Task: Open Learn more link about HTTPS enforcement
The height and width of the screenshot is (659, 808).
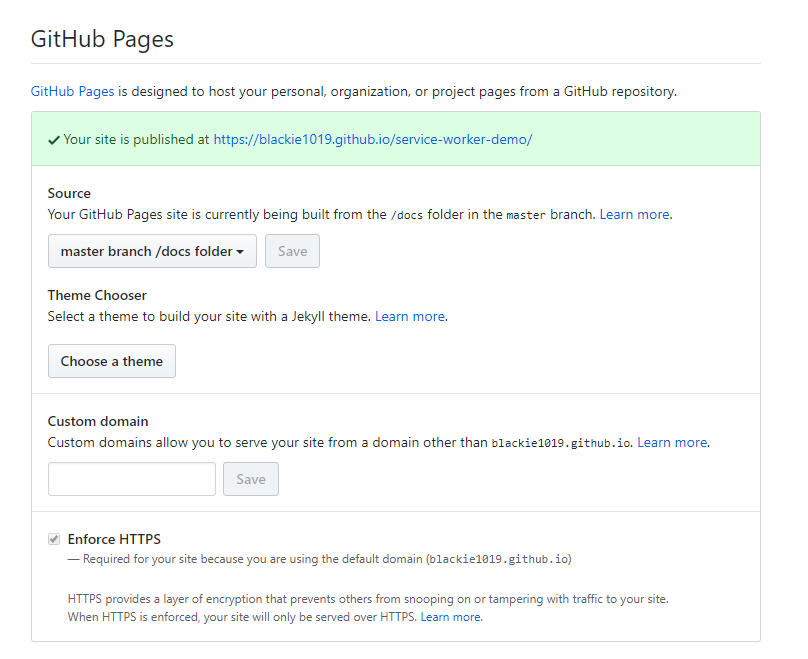Action: point(451,617)
